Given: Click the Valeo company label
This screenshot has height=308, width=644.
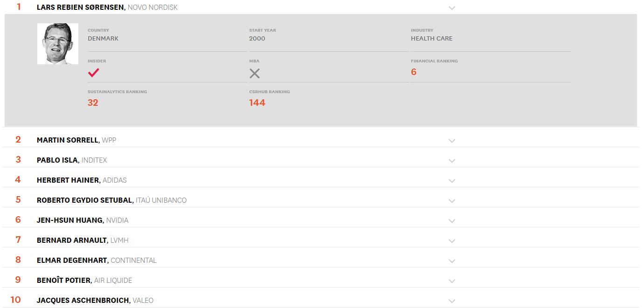Looking at the screenshot, I should click(143, 300).
